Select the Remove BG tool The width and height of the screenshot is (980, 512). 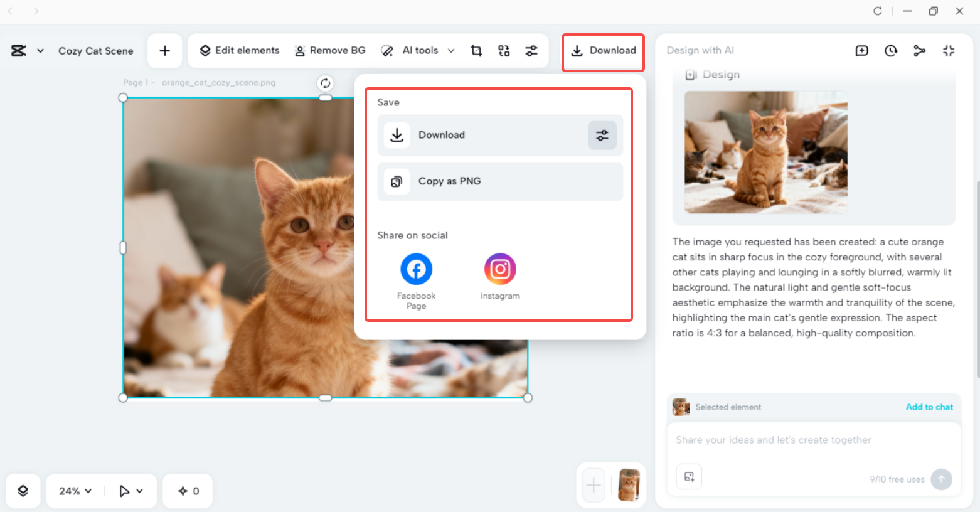(330, 51)
